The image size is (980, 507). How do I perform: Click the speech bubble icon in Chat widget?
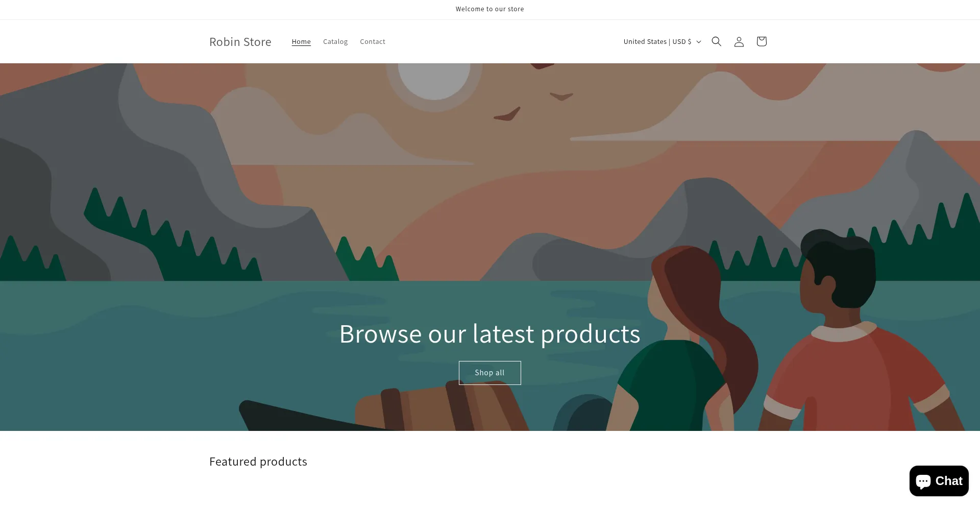point(923,481)
